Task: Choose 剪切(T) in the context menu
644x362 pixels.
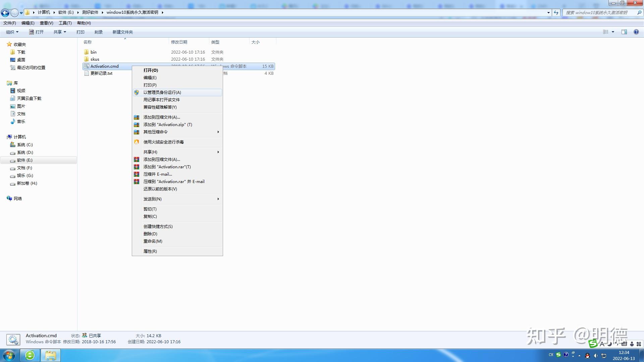Action: 177,209
